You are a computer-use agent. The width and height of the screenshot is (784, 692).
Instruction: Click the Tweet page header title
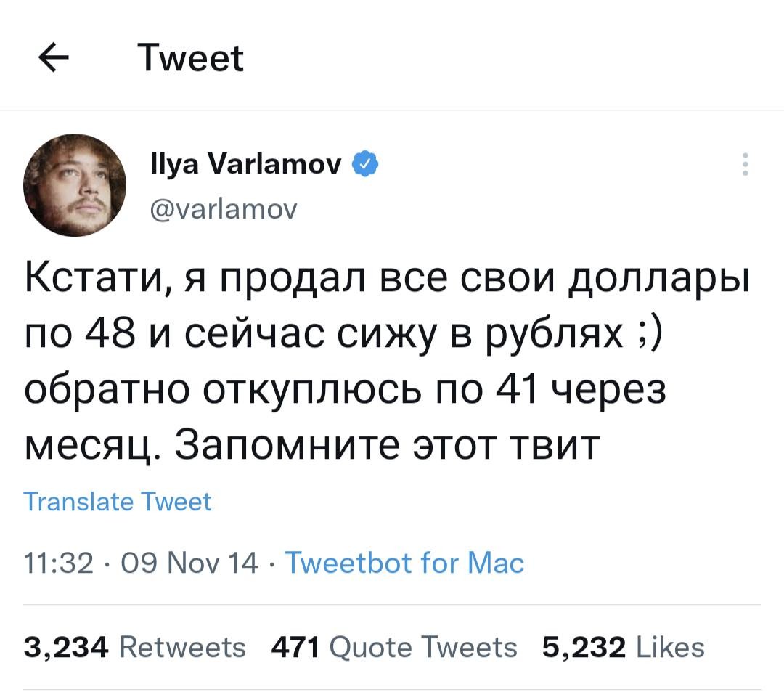pos(191,59)
